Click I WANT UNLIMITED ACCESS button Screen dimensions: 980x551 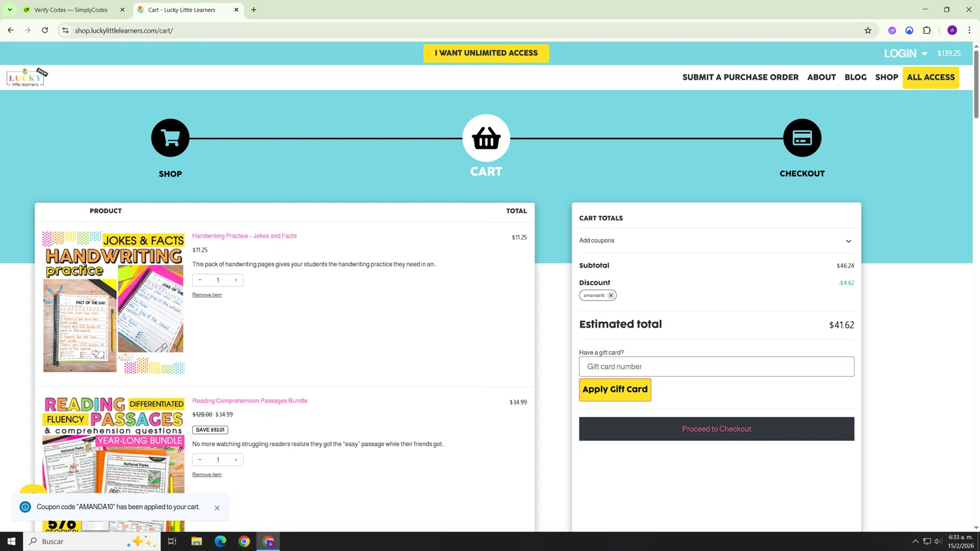[486, 53]
